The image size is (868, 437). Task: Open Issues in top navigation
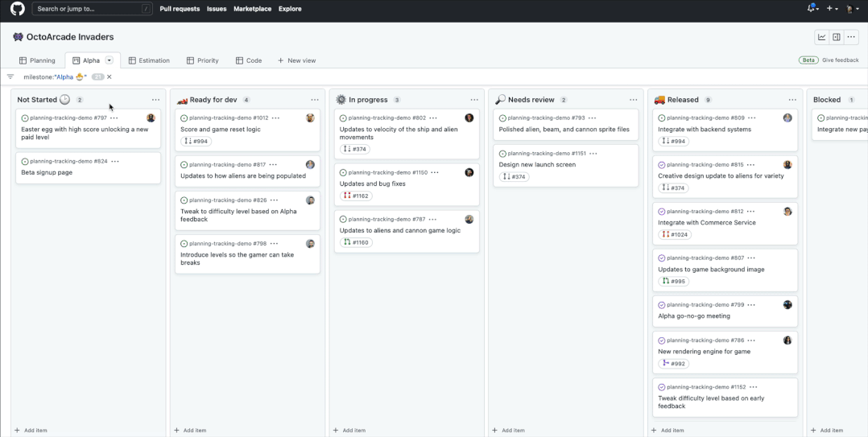[217, 9]
